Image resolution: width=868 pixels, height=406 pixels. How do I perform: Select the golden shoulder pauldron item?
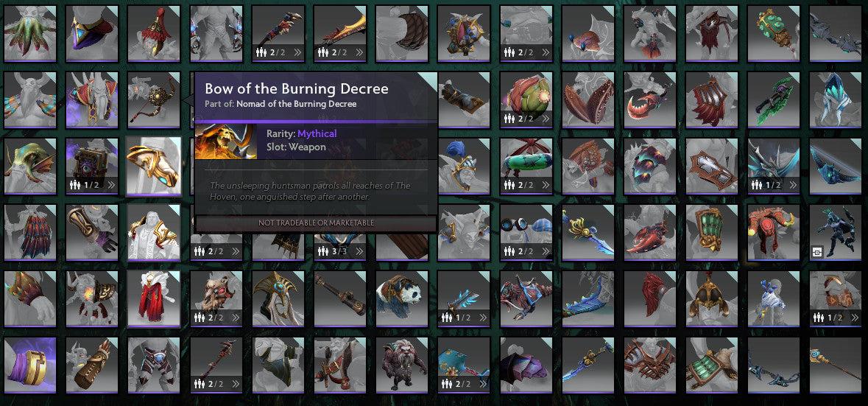pos(154,167)
